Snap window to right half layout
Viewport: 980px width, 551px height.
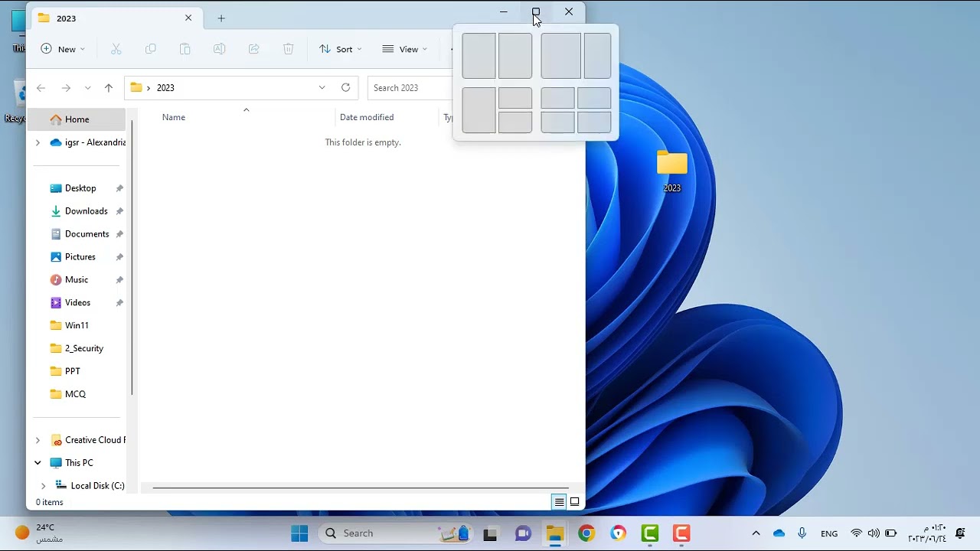pos(515,56)
